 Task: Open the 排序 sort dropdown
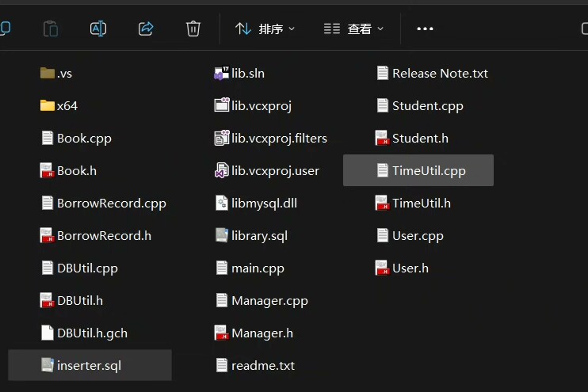point(265,29)
